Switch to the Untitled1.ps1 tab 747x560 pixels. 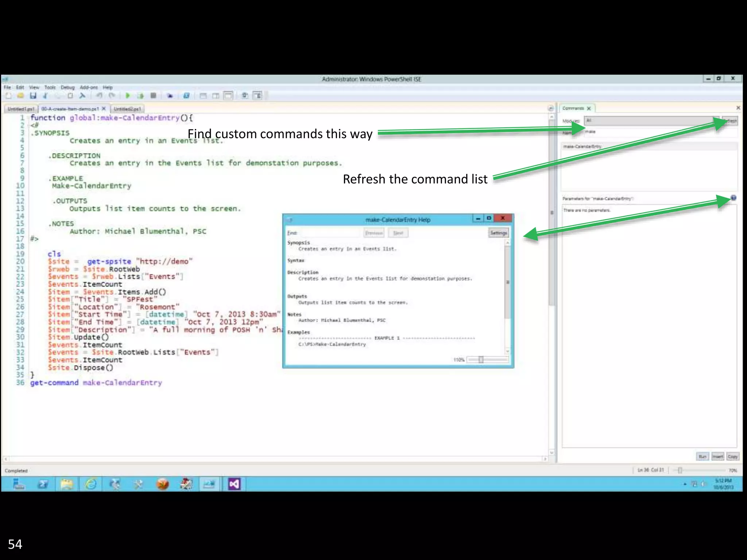coord(21,109)
